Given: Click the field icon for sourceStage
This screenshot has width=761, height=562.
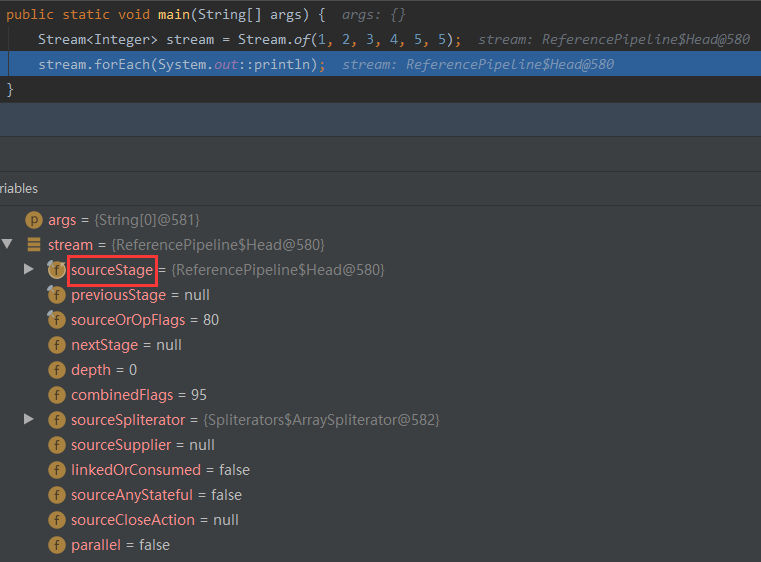Looking at the screenshot, I should [x=56, y=270].
